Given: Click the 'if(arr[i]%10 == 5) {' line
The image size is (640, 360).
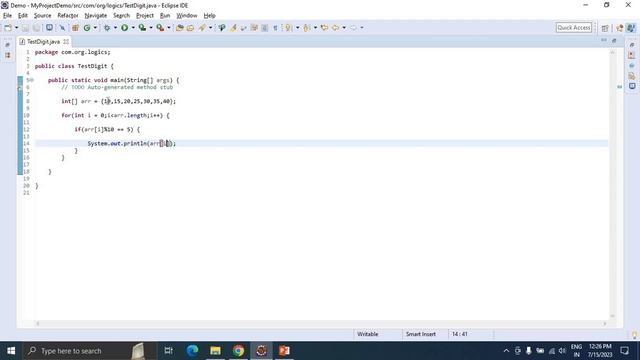Looking at the screenshot, I should 107,129.
